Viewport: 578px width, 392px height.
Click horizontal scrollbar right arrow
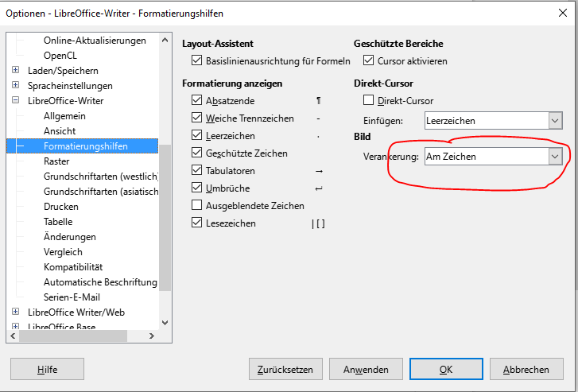pos(152,336)
